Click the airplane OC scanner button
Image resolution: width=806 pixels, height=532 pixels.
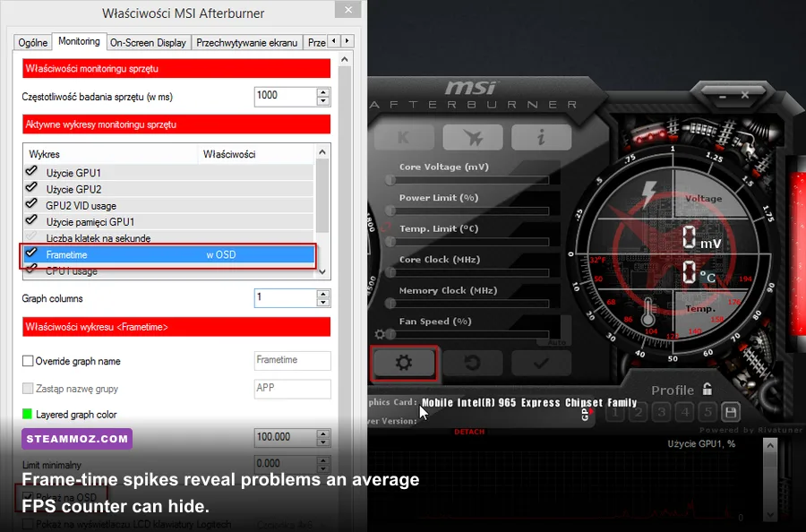point(472,137)
